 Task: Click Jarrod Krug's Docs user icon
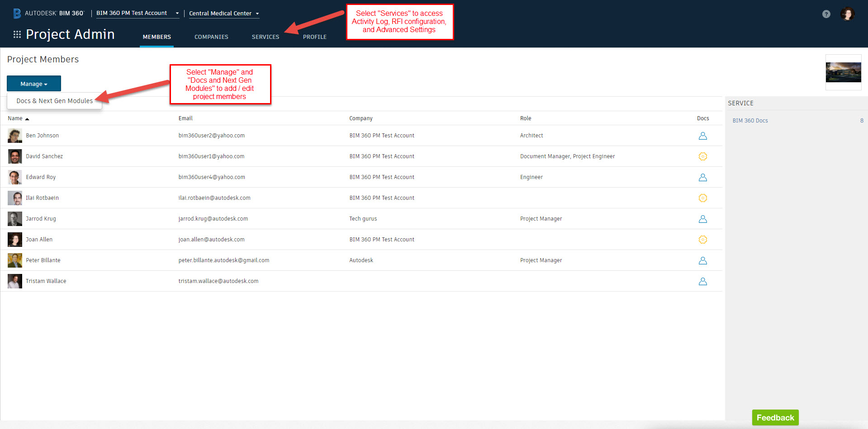point(702,219)
